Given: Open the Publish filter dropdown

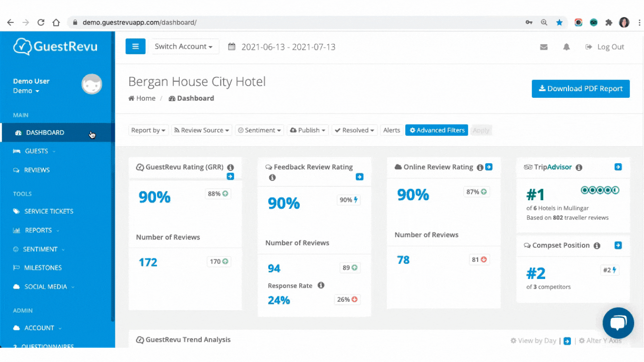Looking at the screenshot, I should click(x=308, y=130).
